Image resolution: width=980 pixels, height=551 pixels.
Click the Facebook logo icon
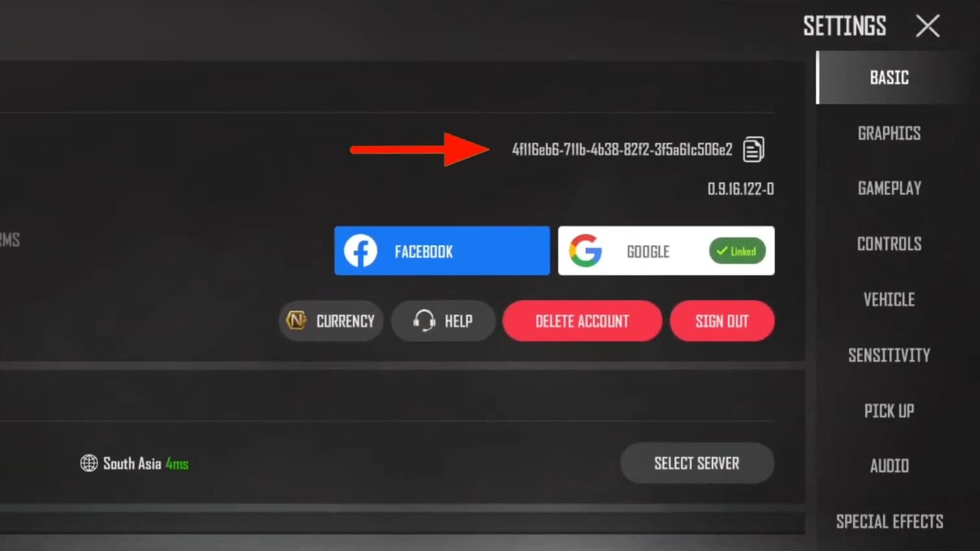coord(361,251)
